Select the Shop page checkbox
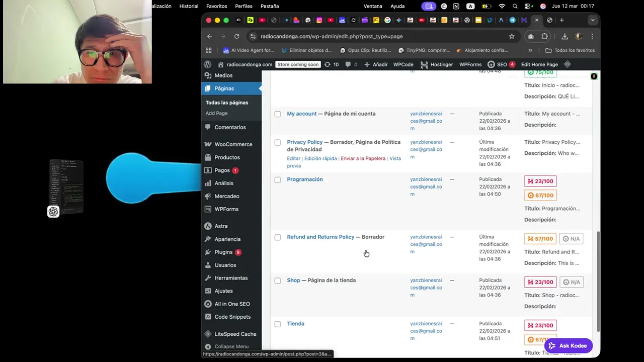644x362 pixels. point(277,281)
